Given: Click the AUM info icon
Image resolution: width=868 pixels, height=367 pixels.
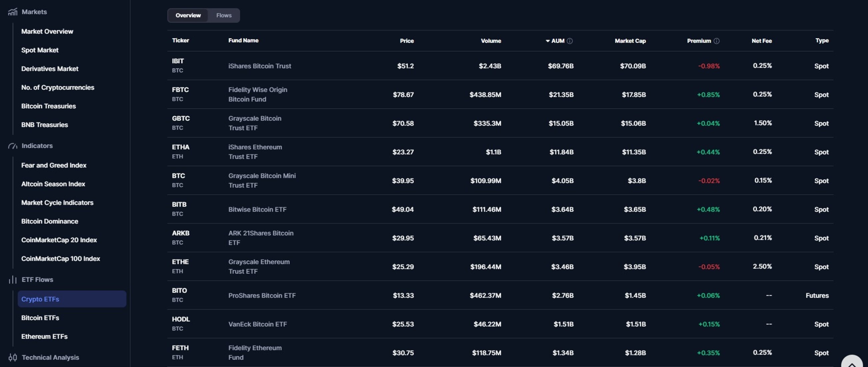Looking at the screenshot, I should [569, 41].
